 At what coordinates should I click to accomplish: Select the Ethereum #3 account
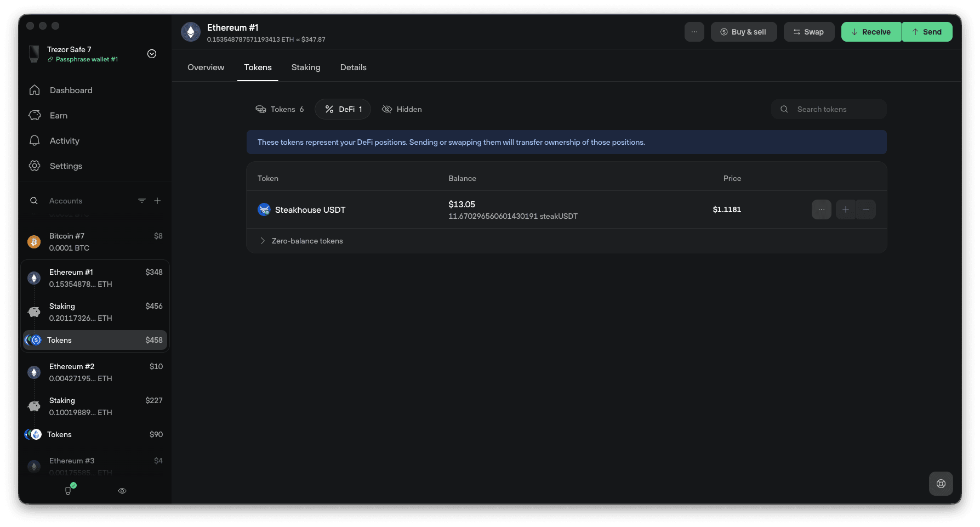(95, 466)
